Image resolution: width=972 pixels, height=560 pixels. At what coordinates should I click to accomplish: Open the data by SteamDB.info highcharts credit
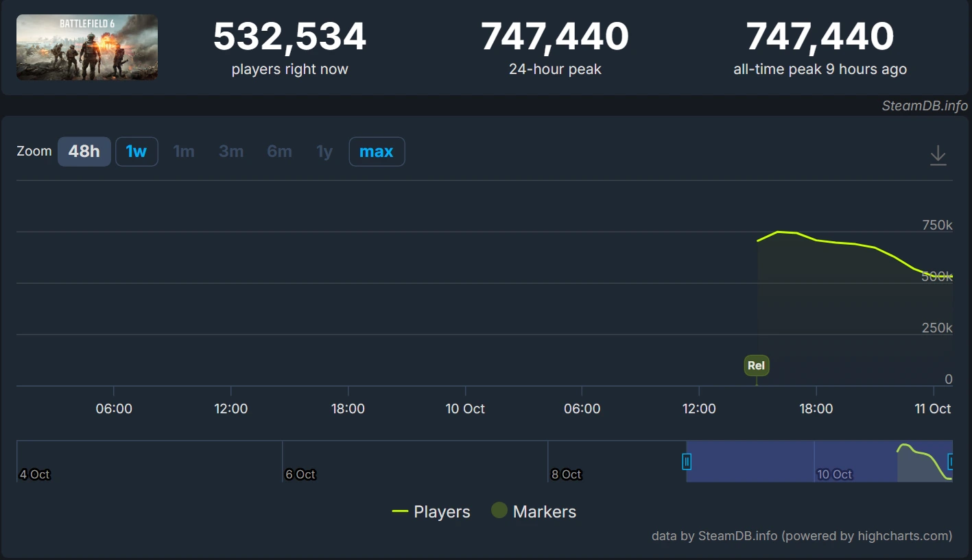(801, 536)
